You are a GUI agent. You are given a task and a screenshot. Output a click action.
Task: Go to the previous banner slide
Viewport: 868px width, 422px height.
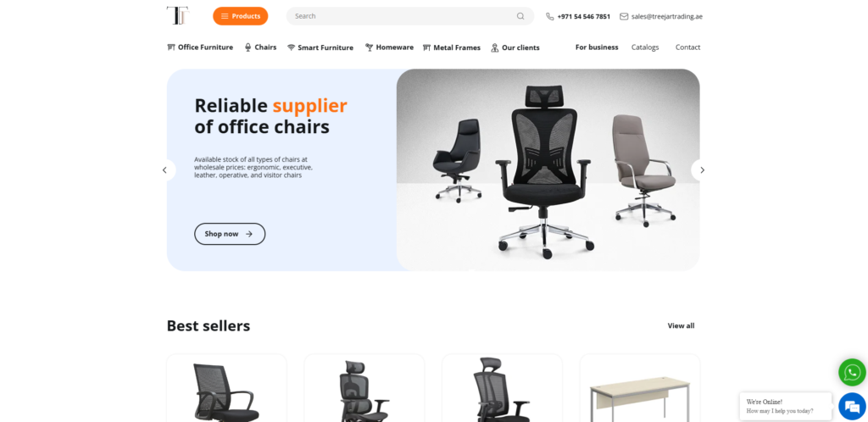(x=165, y=169)
